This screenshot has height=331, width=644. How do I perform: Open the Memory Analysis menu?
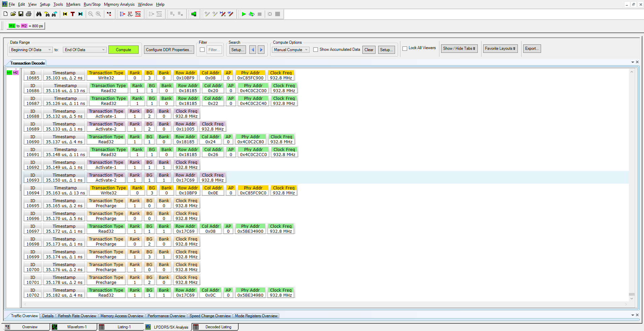119,4
